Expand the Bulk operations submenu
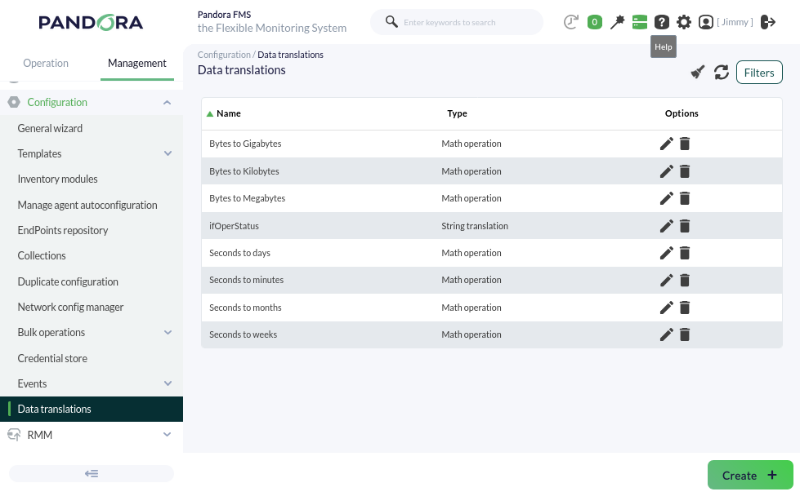The width and height of the screenshot is (800, 496). pyautogui.click(x=167, y=332)
